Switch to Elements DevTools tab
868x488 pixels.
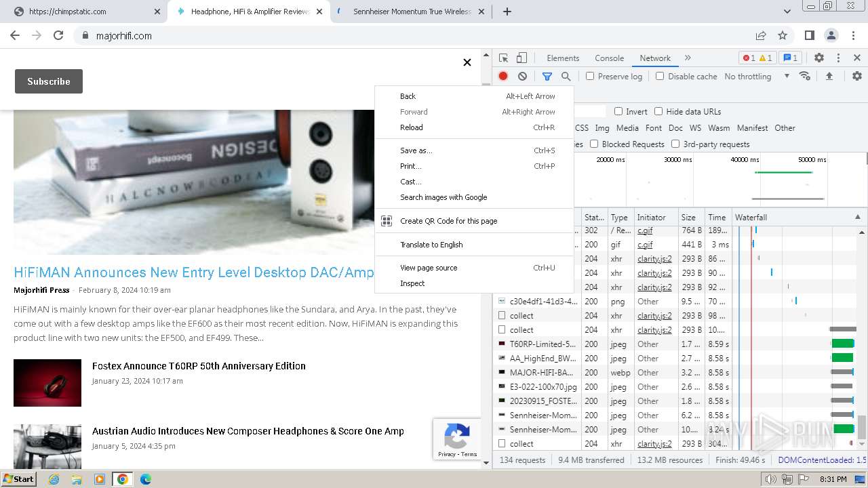click(563, 58)
